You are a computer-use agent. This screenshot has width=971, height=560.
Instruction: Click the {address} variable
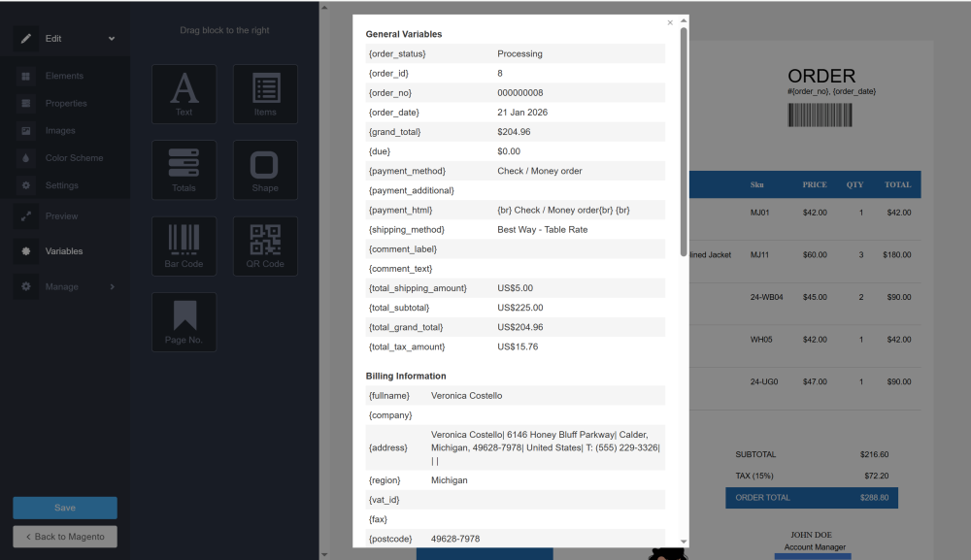click(387, 447)
